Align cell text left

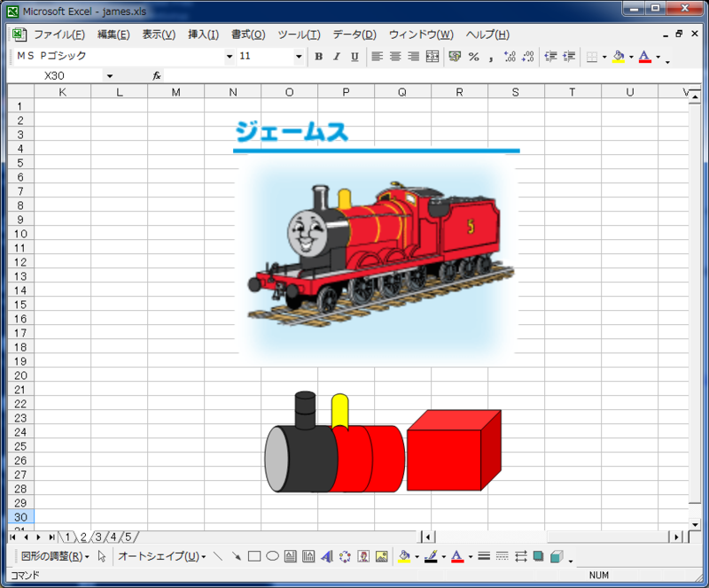click(378, 57)
